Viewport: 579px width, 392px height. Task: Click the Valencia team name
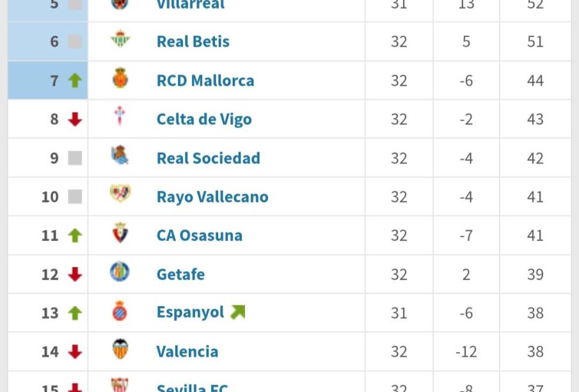[187, 352]
